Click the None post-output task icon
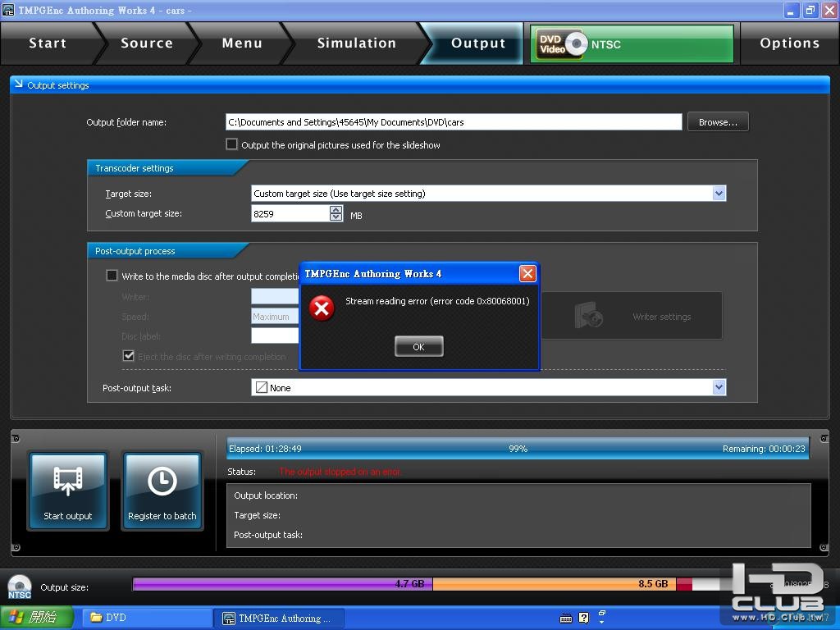This screenshot has width=840, height=630. tap(262, 387)
